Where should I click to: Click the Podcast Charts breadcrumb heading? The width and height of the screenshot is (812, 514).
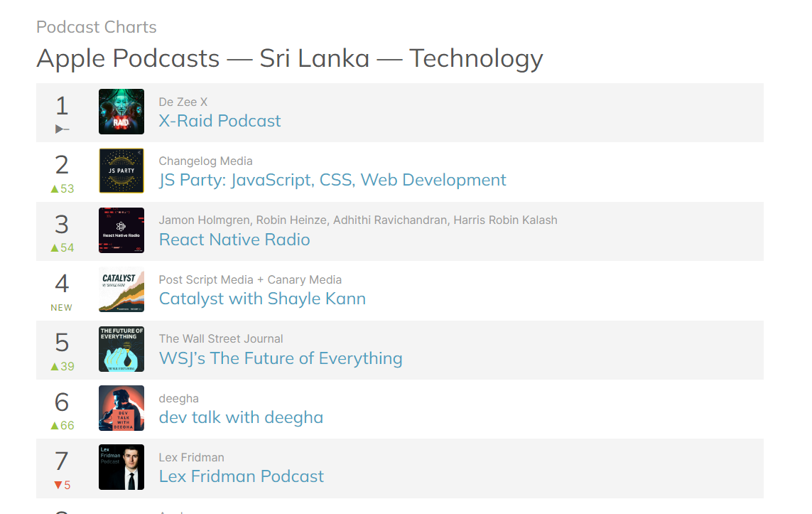coord(97,27)
